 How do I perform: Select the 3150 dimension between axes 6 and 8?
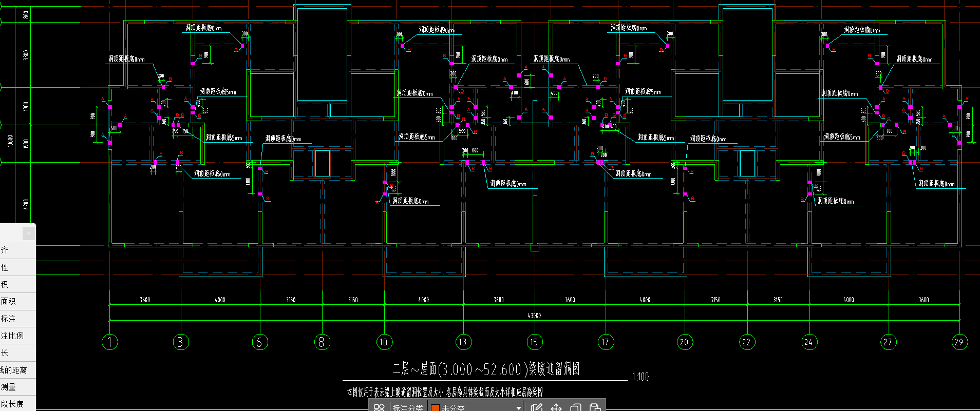291,300
